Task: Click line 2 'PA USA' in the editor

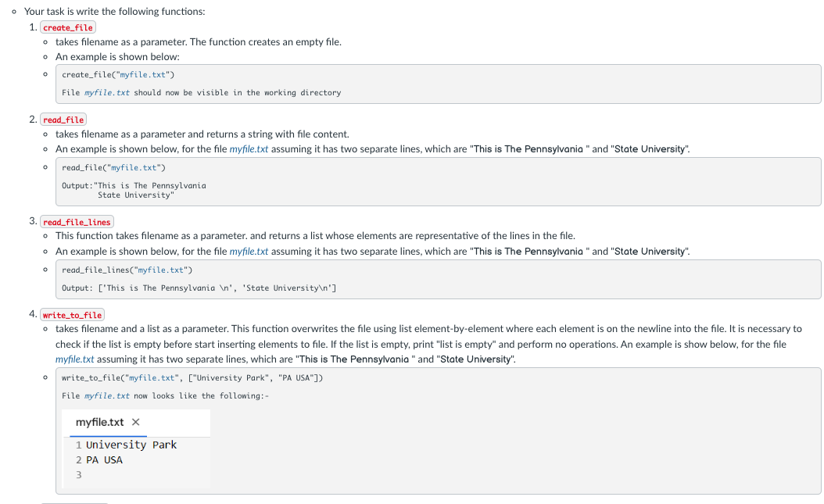Action: [x=104, y=459]
